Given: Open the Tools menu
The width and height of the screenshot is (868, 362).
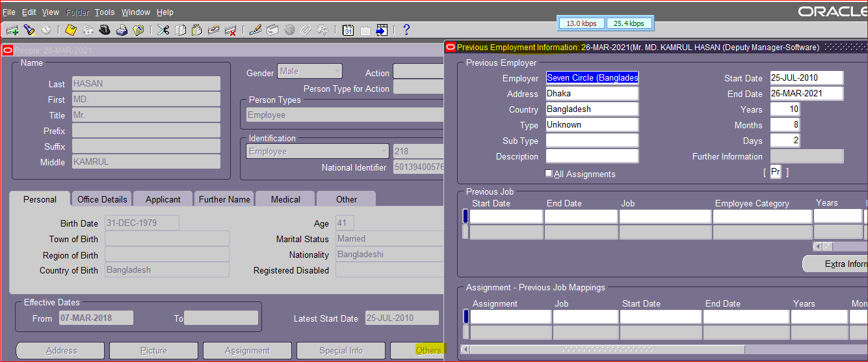Looking at the screenshot, I should 105,12.
